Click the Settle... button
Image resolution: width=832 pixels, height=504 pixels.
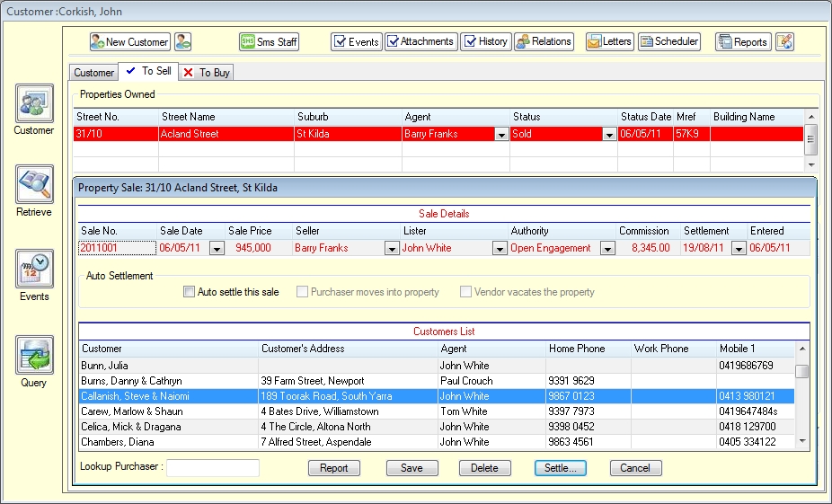[x=560, y=468]
